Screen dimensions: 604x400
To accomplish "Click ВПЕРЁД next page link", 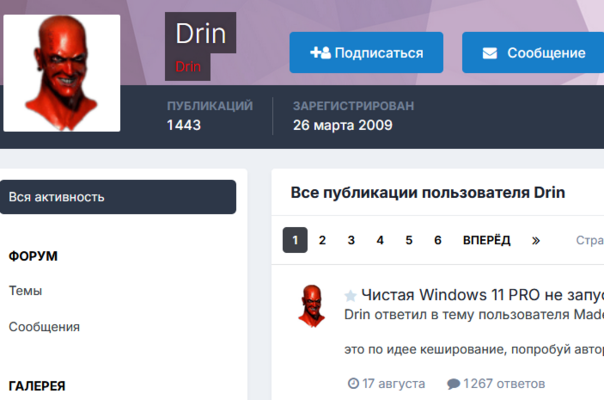I will tap(486, 240).
